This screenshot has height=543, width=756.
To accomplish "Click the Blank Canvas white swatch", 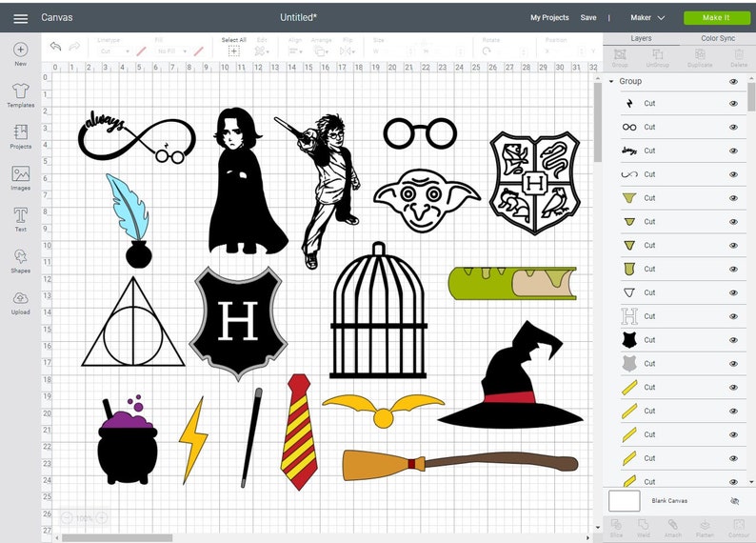I will (x=625, y=501).
